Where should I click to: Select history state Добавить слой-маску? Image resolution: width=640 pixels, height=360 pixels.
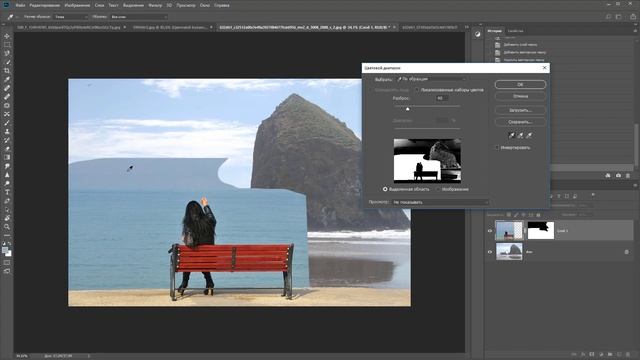520,44
